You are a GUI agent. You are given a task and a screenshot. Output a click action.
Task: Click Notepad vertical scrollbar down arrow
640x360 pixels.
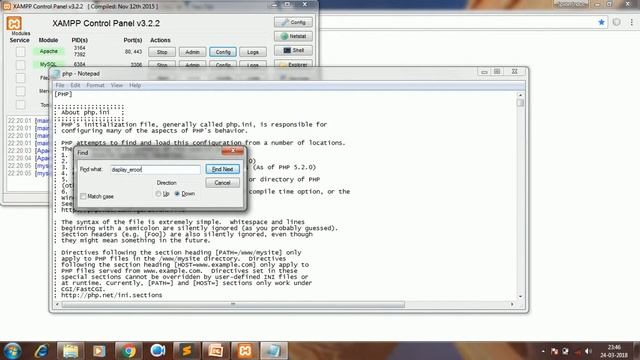tap(520, 296)
